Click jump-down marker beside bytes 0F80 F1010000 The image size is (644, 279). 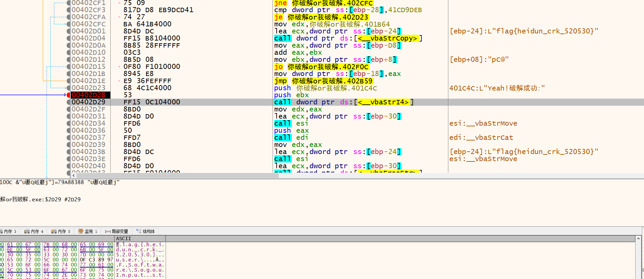tap(119, 67)
